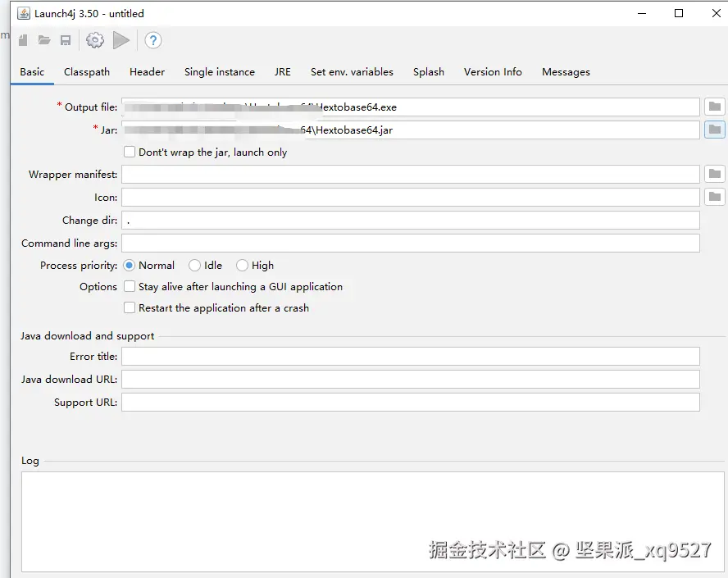
Task: Open the Version Info tab
Action: coord(493,72)
